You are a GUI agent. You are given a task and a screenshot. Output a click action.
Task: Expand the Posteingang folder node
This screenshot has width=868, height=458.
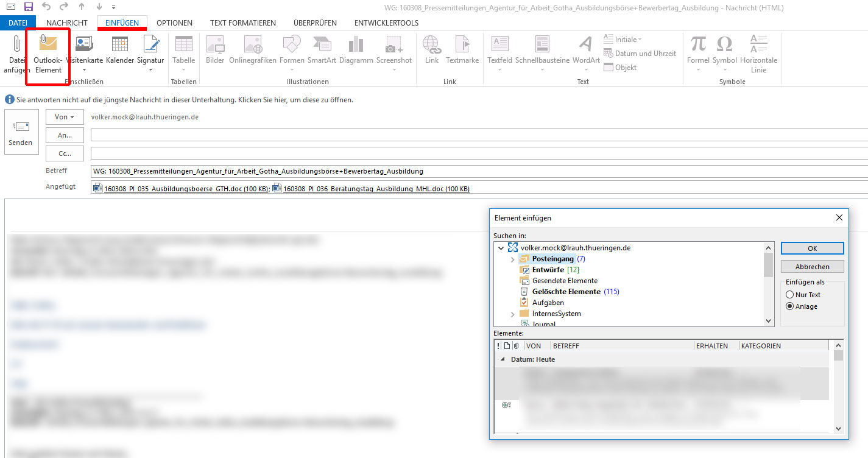point(512,259)
